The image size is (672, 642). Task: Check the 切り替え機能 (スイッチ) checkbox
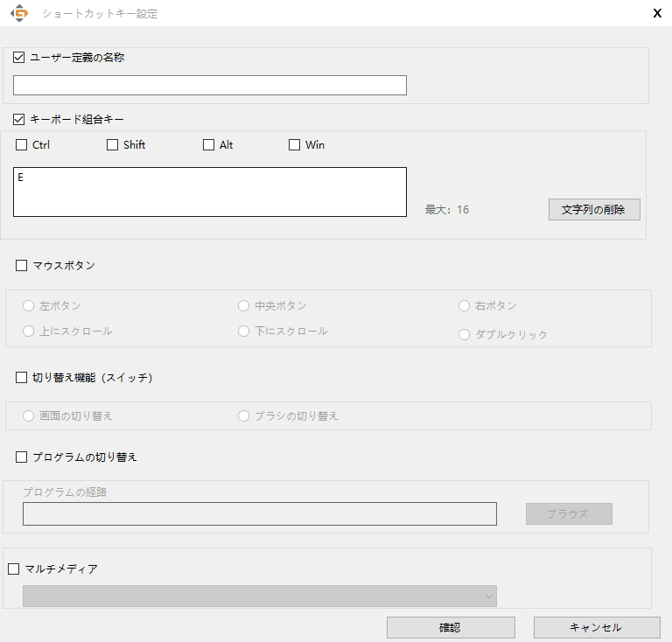(22, 378)
